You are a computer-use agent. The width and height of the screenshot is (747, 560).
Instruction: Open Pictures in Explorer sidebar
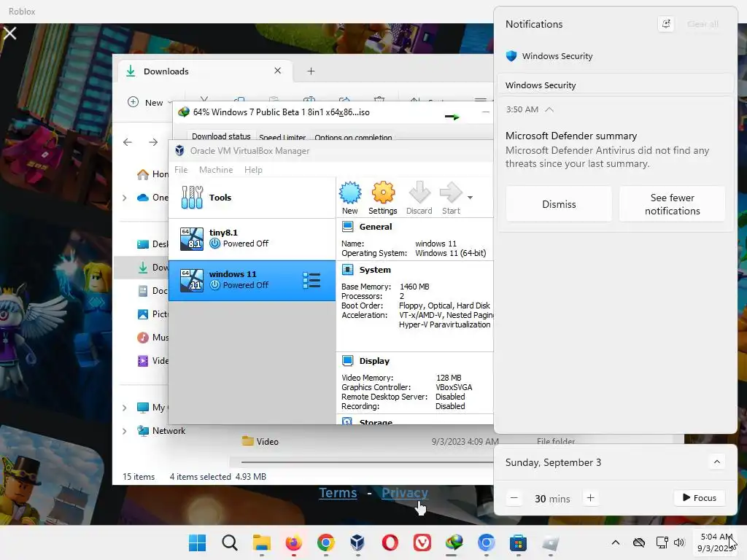coord(152,314)
